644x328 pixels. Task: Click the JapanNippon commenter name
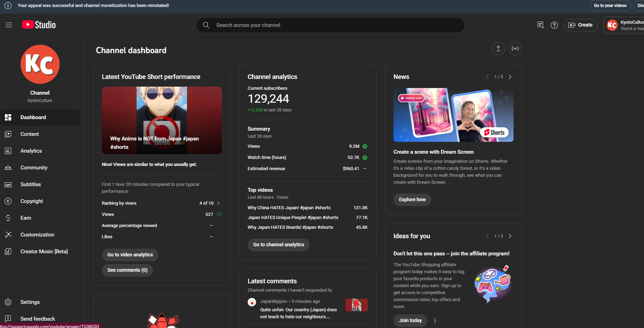click(x=274, y=301)
